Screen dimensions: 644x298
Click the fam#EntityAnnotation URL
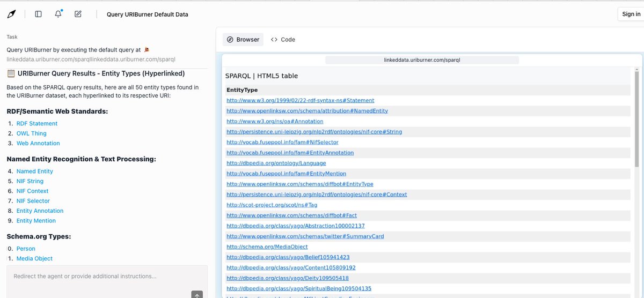(290, 153)
